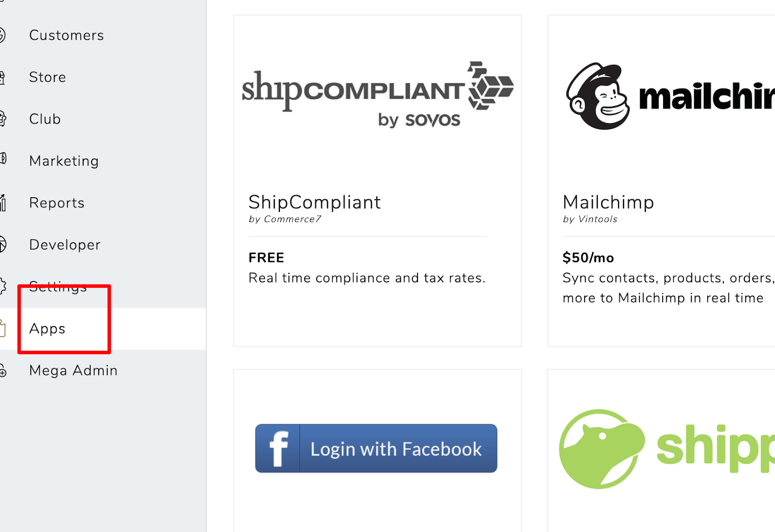This screenshot has height=532, width=775.
Task: Select Marketing in the sidebar
Action: pyautogui.click(x=64, y=161)
